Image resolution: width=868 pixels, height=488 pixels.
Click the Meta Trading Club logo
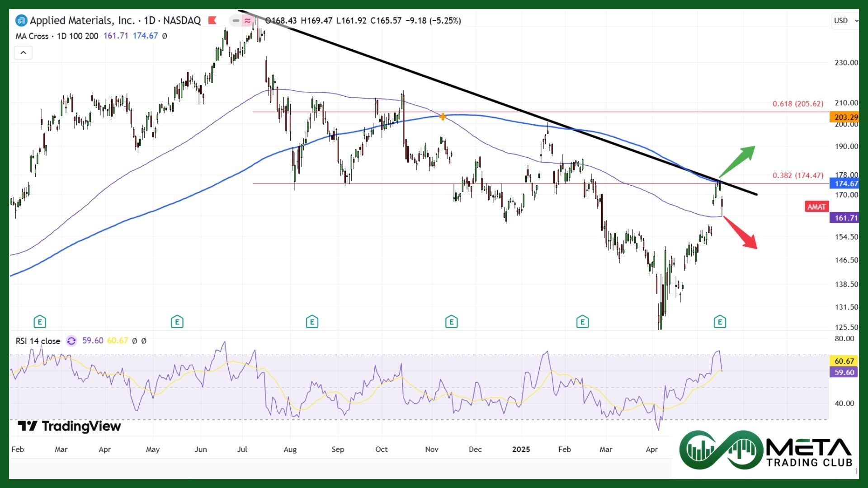pyautogui.click(x=766, y=450)
